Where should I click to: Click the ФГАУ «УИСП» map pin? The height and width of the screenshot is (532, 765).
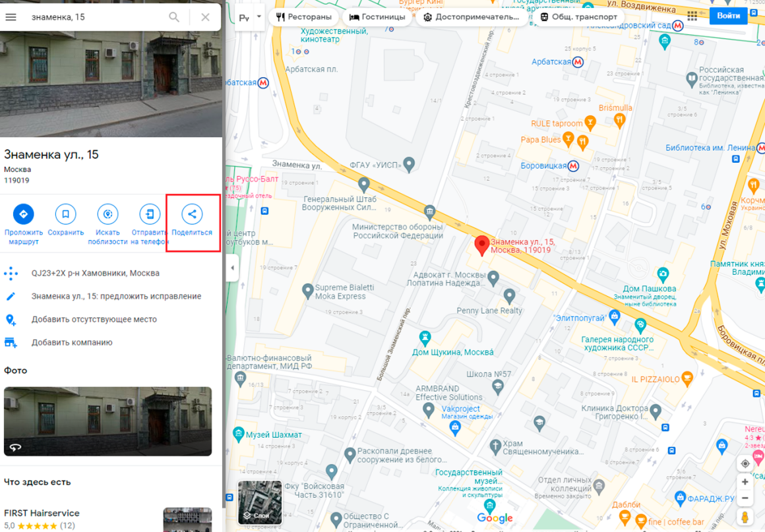(x=410, y=164)
